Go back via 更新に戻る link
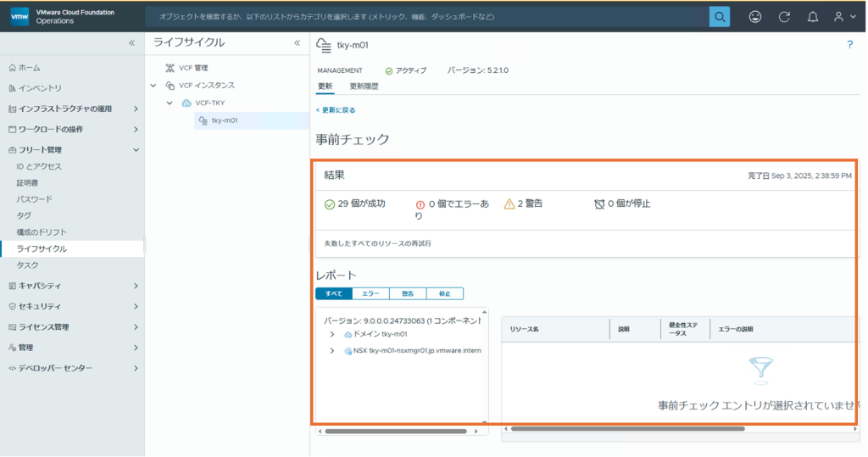 (336, 110)
